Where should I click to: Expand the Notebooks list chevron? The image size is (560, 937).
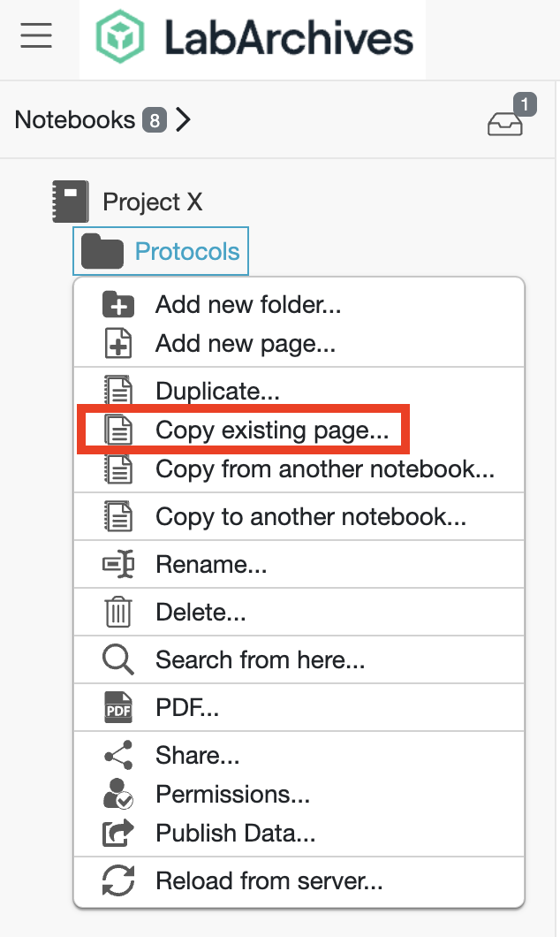[183, 120]
